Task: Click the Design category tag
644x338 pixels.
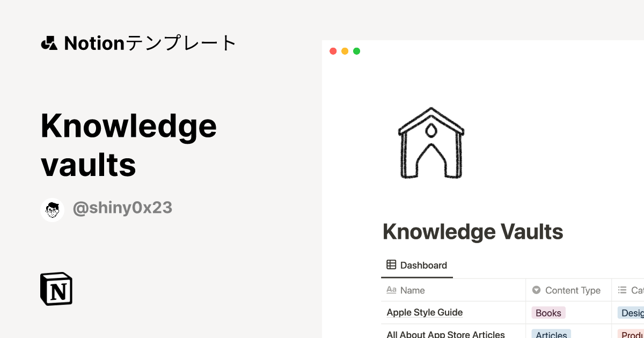Action: (632, 312)
